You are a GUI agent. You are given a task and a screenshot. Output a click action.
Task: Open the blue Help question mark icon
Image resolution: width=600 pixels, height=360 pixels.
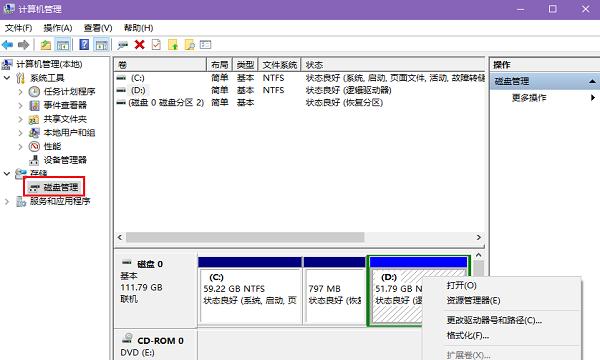tap(84, 45)
